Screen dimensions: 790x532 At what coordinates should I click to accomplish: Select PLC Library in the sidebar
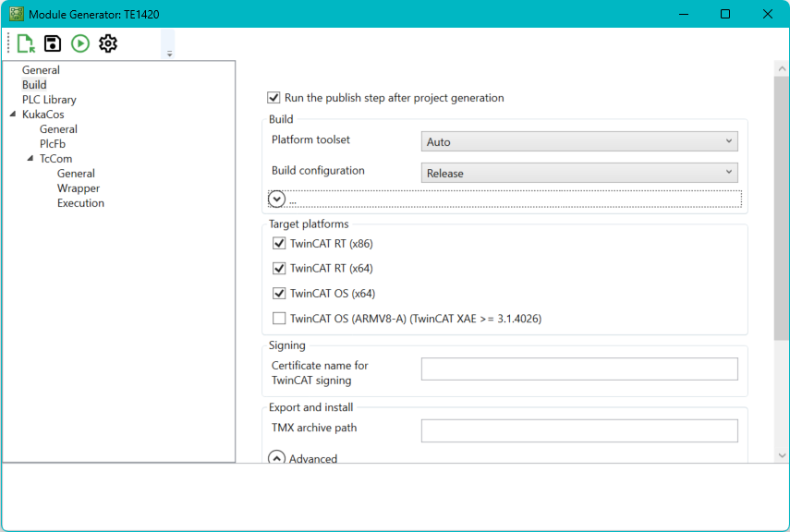pyautogui.click(x=48, y=99)
